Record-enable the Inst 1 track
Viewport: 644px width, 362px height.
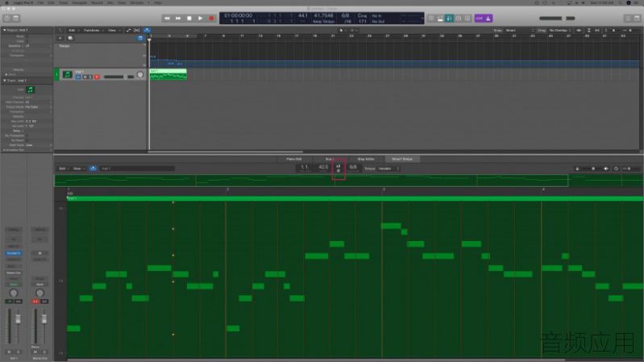pos(97,77)
